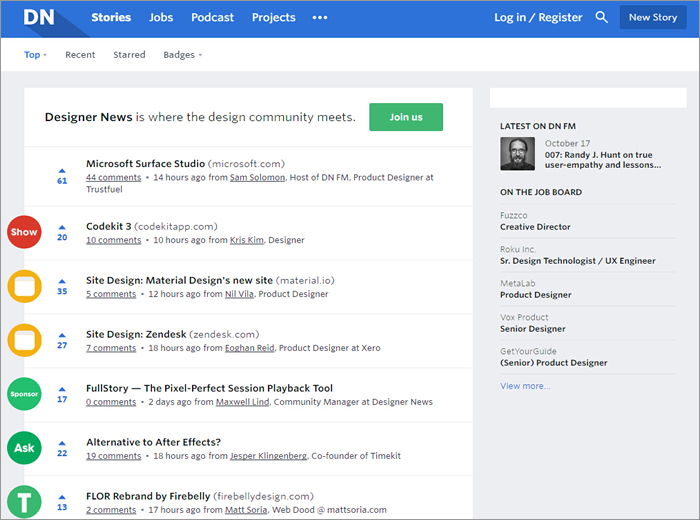The width and height of the screenshot is (700, 520).
Task: Upvote the Codekit 3 story
Action: [x=62, y=227]
